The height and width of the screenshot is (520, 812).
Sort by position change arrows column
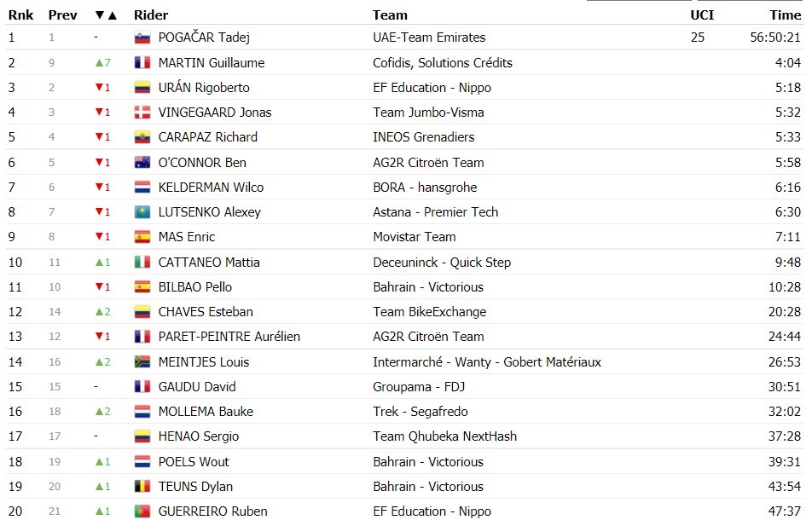pyautogui.click(x=106, y=15)
